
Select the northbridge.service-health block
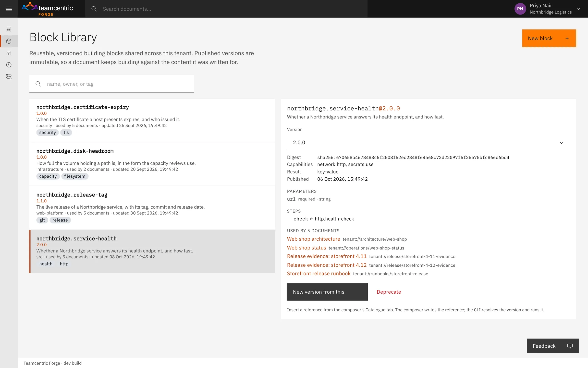[152, 251]
